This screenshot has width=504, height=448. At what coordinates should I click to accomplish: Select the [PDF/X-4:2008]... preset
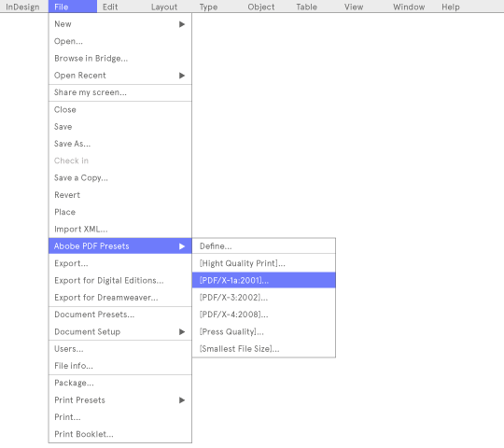[263, 315]
